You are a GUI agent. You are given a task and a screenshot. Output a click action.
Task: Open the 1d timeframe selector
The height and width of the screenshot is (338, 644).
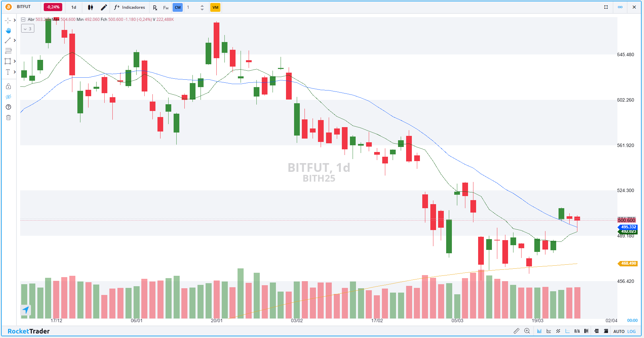(x=74, y=7)
